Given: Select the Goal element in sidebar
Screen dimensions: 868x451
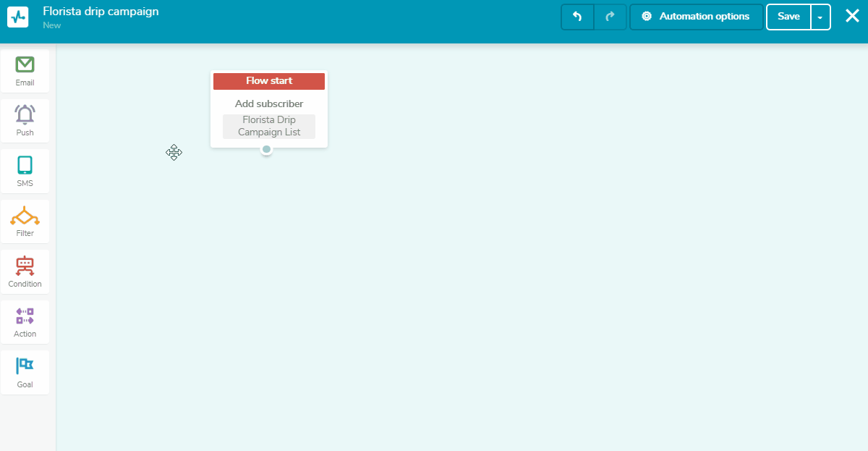Looking at the screenshot, I should coord(25,372).
